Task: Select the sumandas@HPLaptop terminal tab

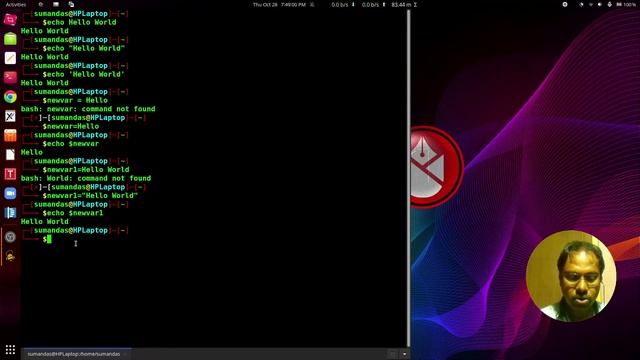Action: (77, 354)
